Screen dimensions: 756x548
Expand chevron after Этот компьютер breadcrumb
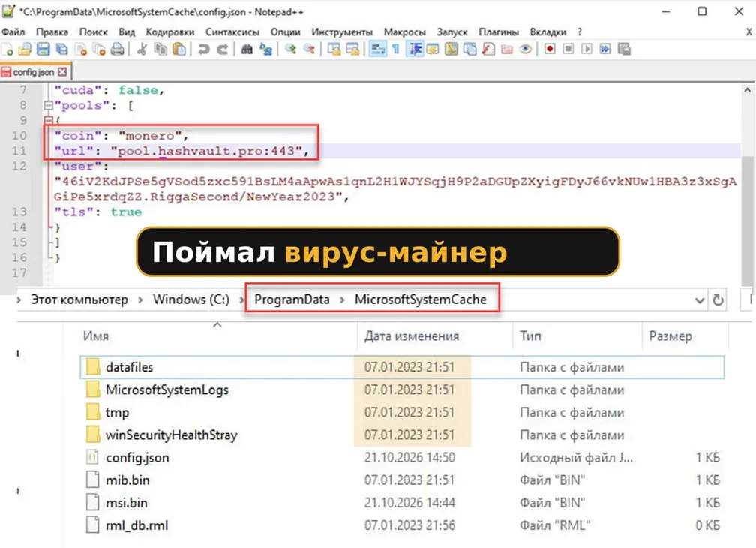click(x=140, y=300)
